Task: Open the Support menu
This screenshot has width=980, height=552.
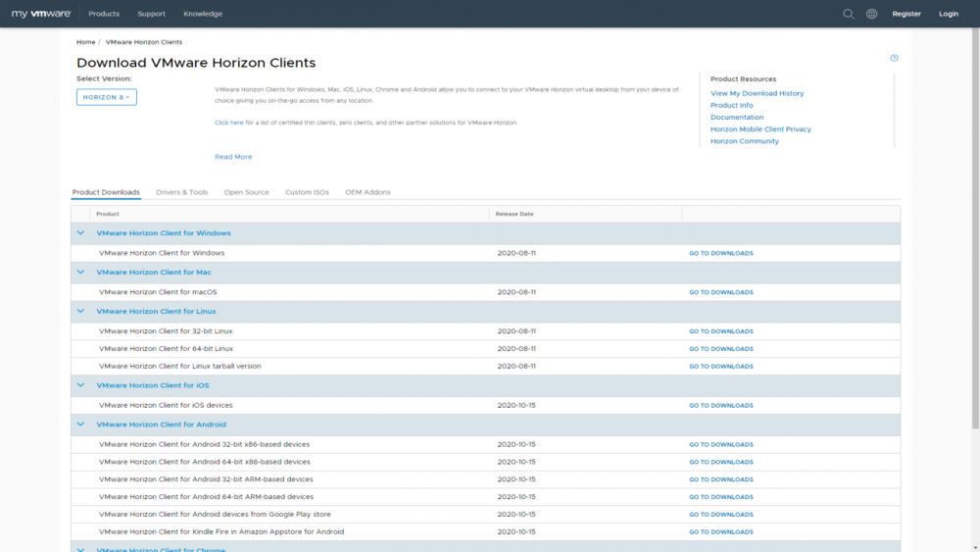Action: [x=151, y=14]
